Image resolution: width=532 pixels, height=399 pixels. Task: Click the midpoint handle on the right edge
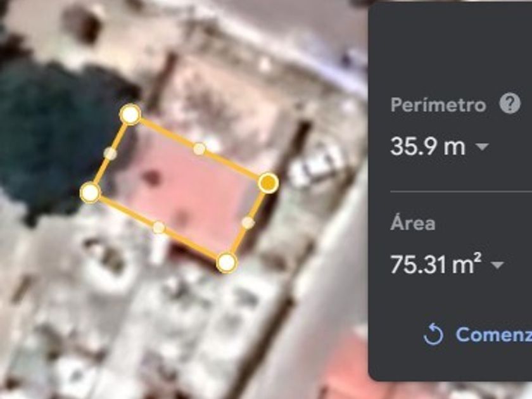[248, 222]
